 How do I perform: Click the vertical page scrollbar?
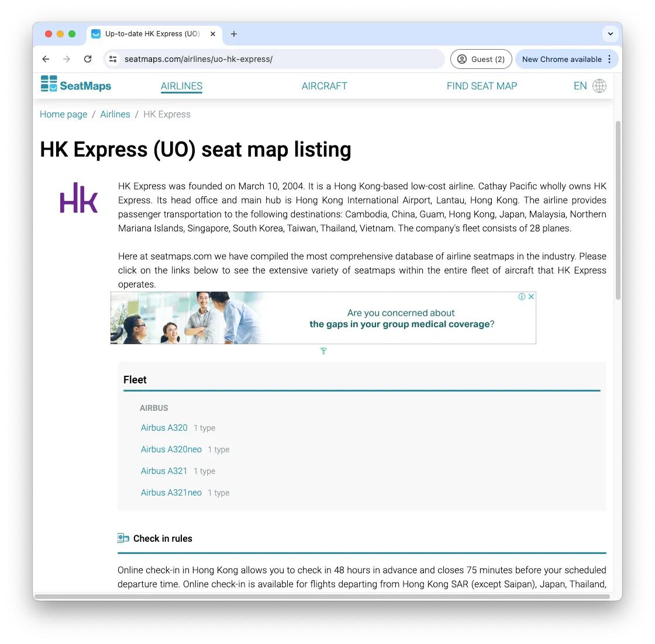618,210
